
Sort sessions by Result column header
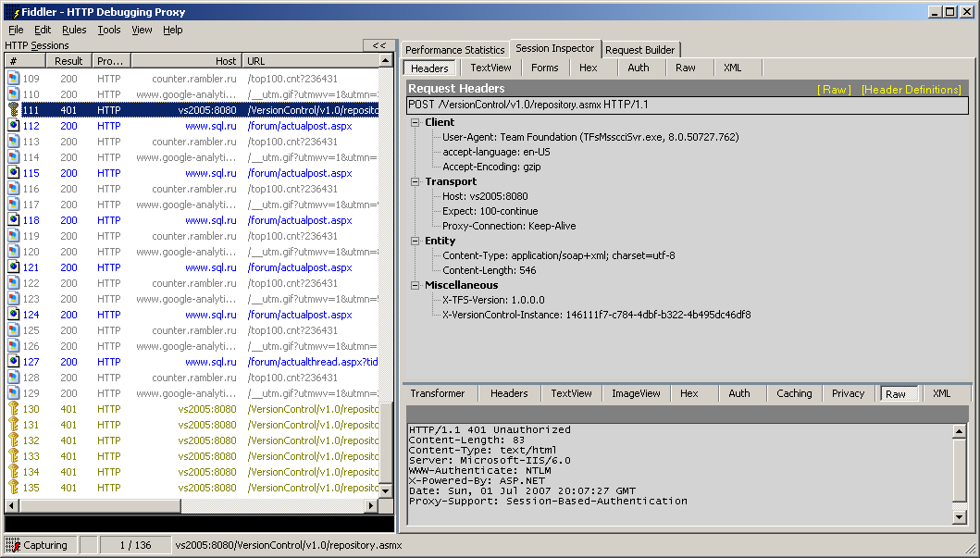coord(68,60)
